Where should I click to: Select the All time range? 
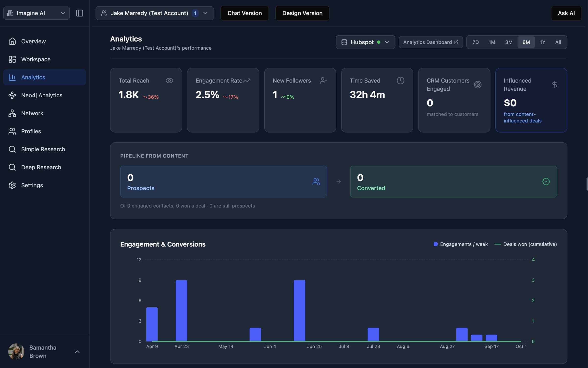tap(558, 42)
